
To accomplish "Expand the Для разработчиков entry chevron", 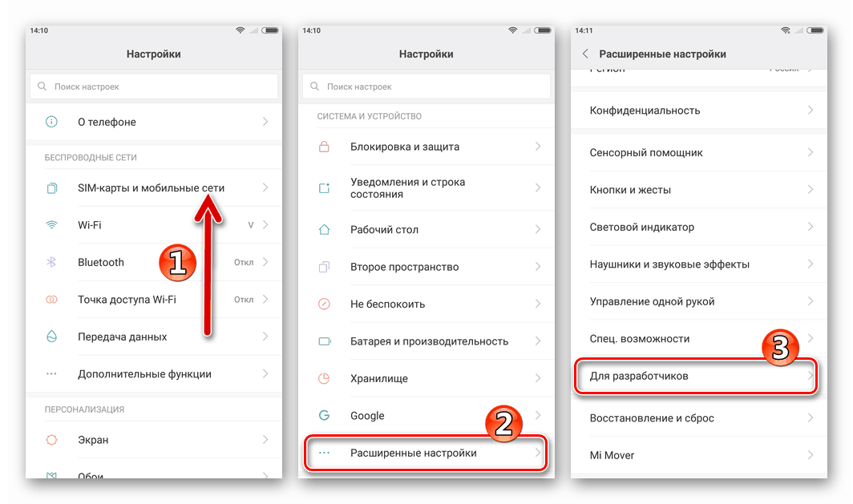I will (810, 376).
